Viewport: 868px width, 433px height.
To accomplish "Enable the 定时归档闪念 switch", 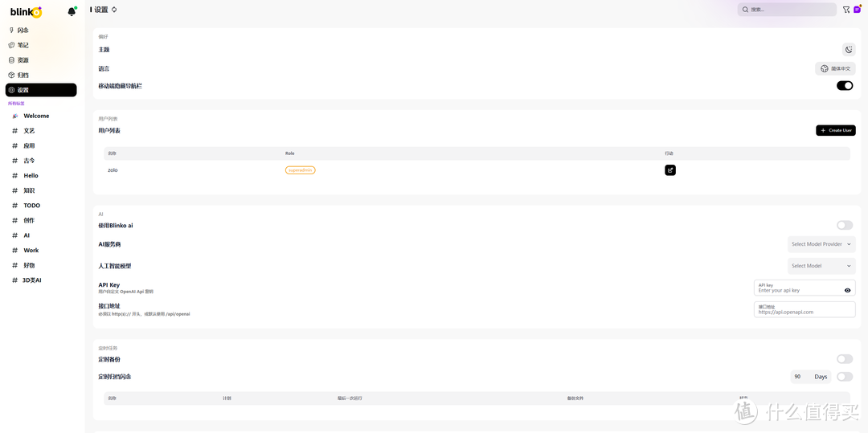I will tap(845, 377).
